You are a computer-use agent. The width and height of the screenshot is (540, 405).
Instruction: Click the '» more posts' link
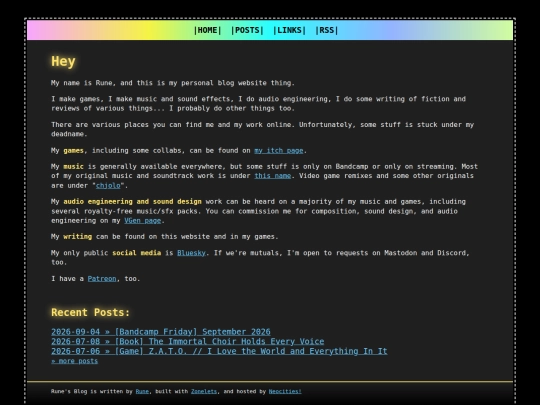pyautogui.click(x=74, y=361)
